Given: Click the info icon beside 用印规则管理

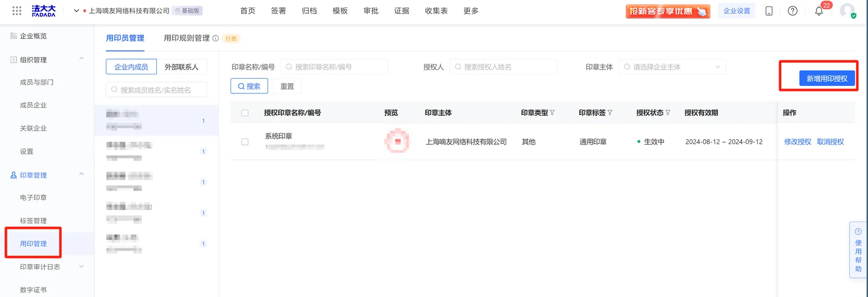Looking at the screenshot, I should pos(215,39).
